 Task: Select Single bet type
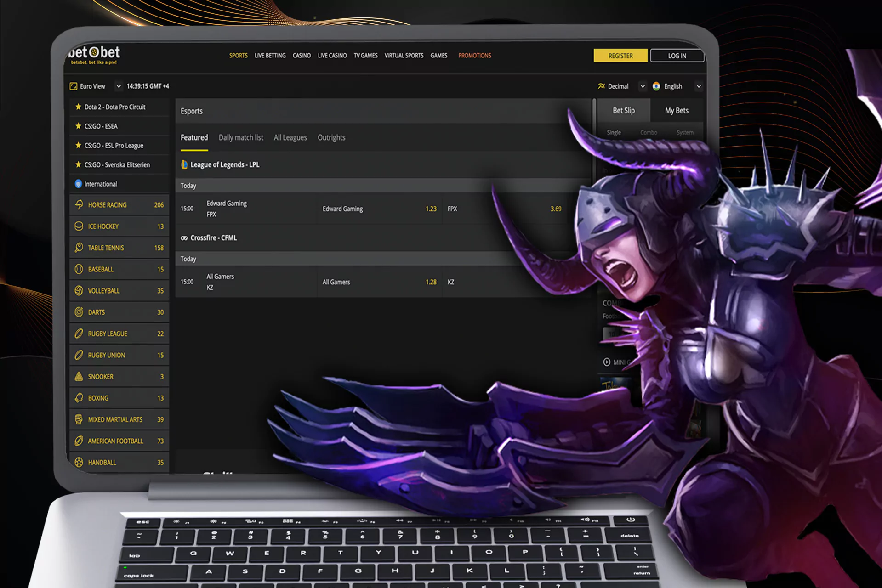pyautogui.click(x=614, y=132)
